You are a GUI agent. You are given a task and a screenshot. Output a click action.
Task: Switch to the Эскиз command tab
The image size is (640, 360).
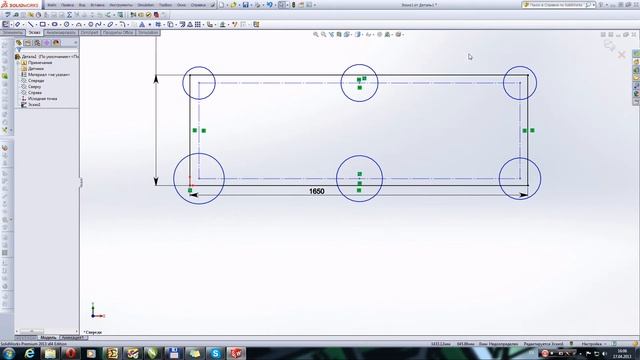[x=34, y=32]
